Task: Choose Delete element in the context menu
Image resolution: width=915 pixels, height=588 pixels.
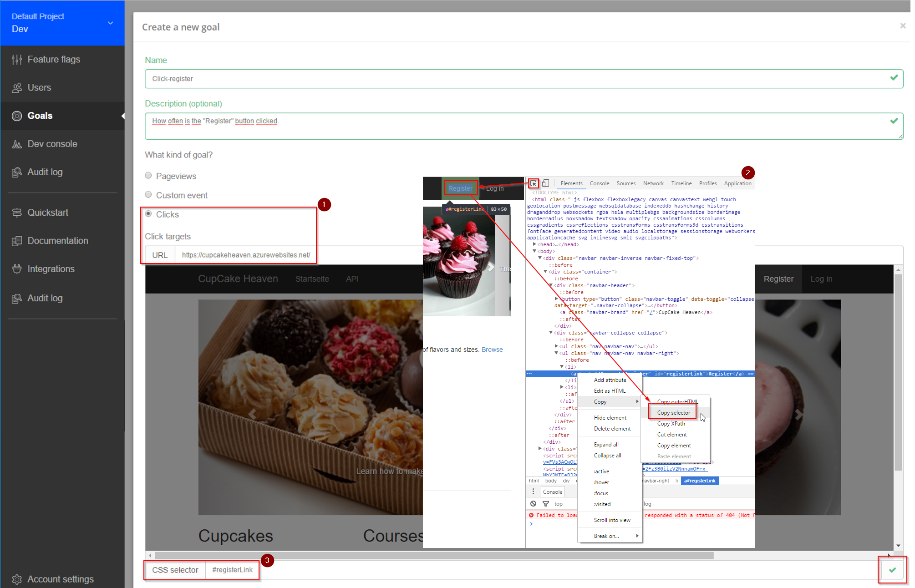Action: pyautogui.click(x=610, y=429)
